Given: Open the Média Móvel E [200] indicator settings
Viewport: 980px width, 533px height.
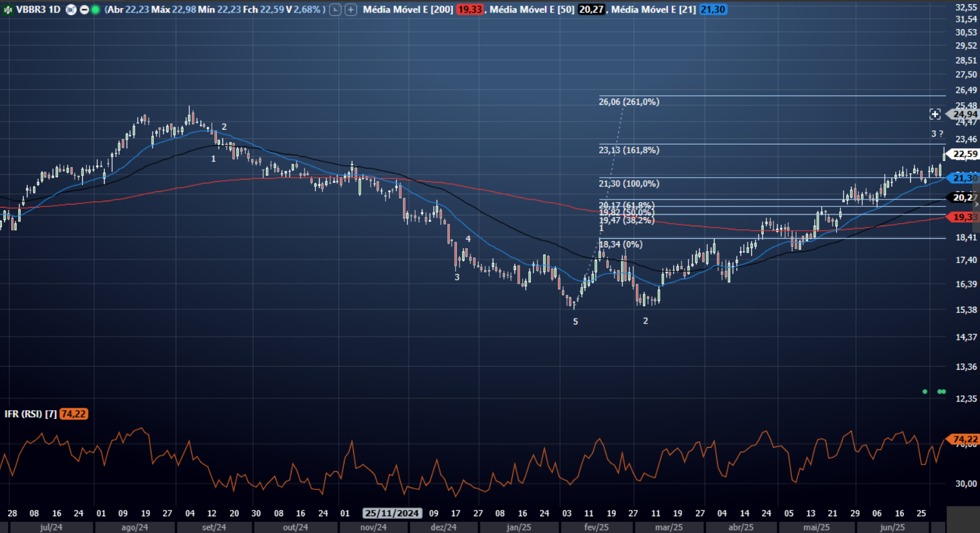Looking at the screenshot, I should pyautogui.click(x=408, y=9).
